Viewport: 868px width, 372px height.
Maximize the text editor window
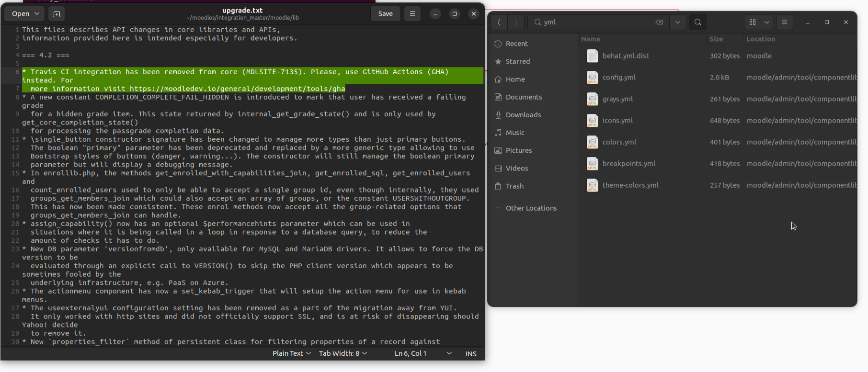pos(455,14)
